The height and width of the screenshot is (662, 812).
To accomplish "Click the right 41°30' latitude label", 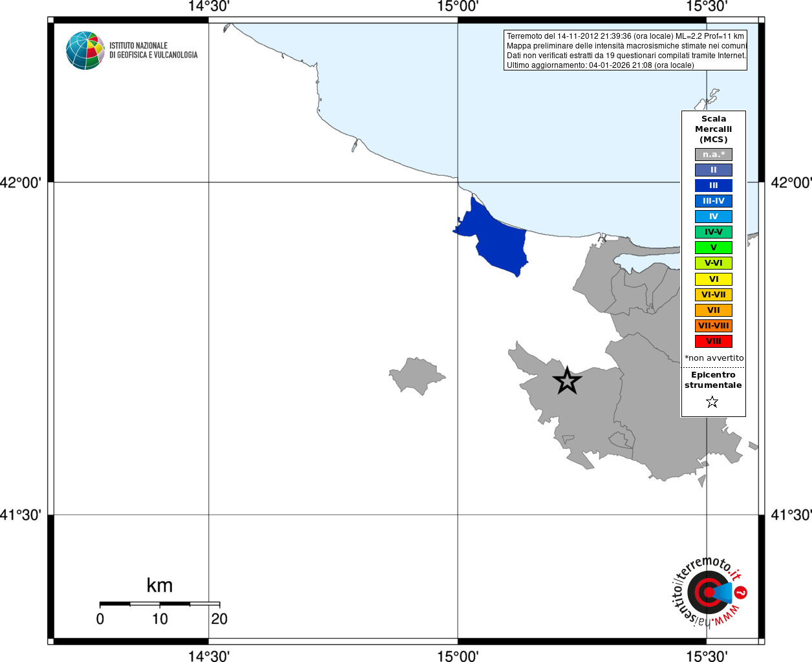I will (791, 515).
